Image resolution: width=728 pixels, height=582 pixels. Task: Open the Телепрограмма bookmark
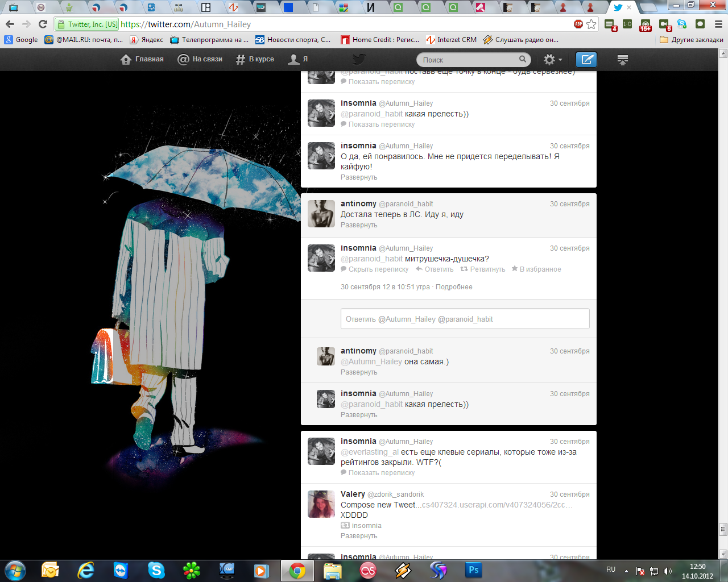(209, 40)
